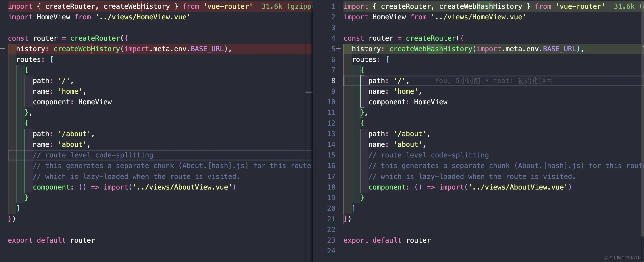The height and width of the screenshot is (262, 644).
Task: Click the right pane's vertical scrollbar
Action: tap(642, 125)
